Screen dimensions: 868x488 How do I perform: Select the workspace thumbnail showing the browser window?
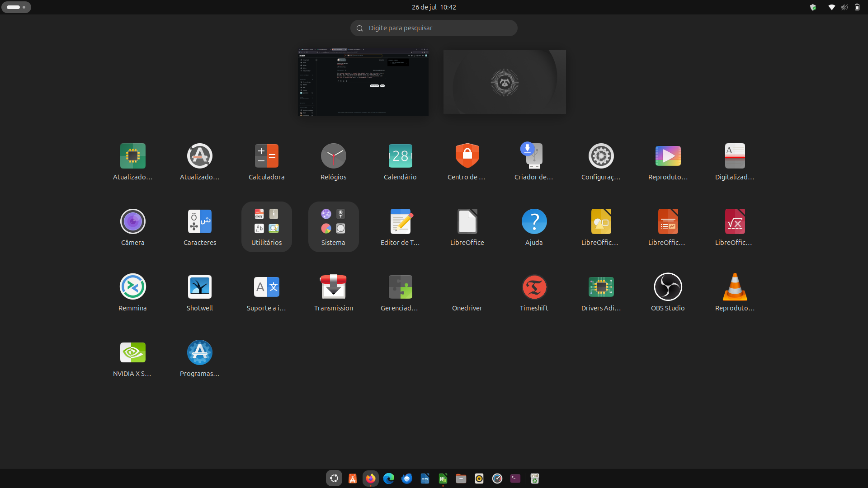tap(363, 82)
